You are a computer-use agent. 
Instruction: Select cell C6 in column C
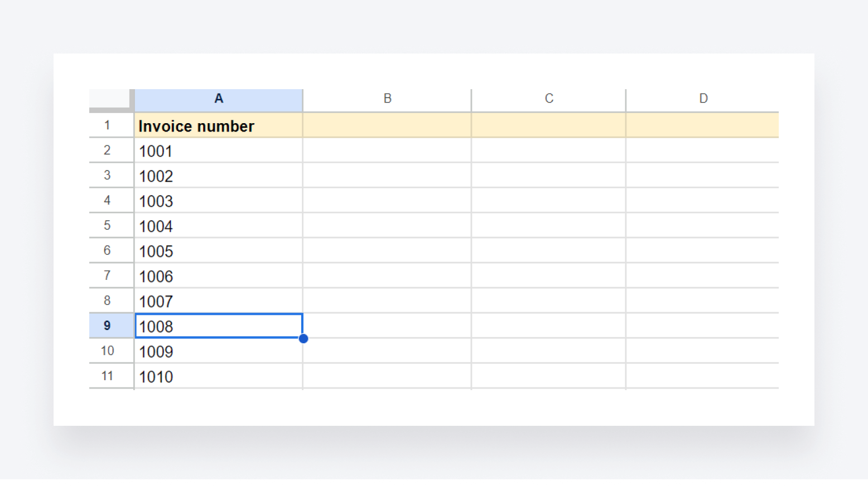548,251
